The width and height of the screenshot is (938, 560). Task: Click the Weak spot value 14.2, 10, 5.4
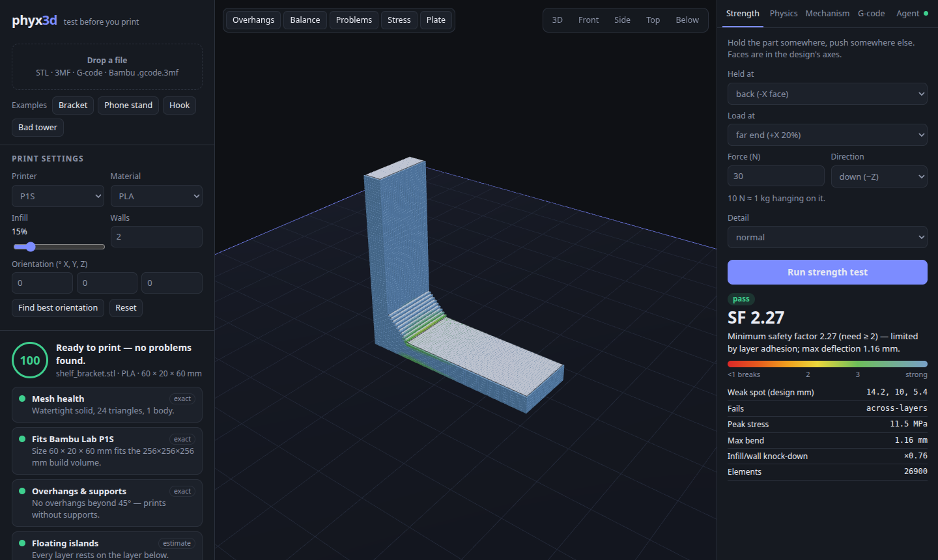tap(897, 392)
